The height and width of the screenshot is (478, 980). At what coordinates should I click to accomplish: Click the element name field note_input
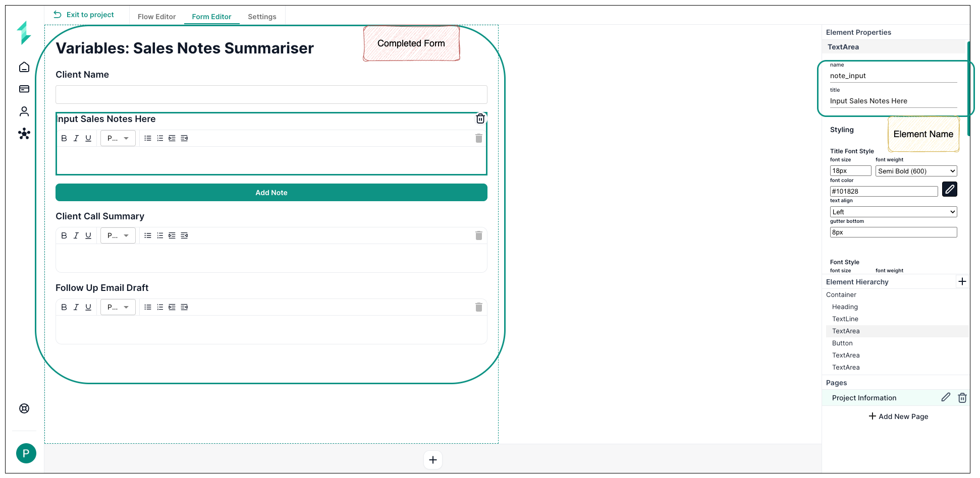894,76
